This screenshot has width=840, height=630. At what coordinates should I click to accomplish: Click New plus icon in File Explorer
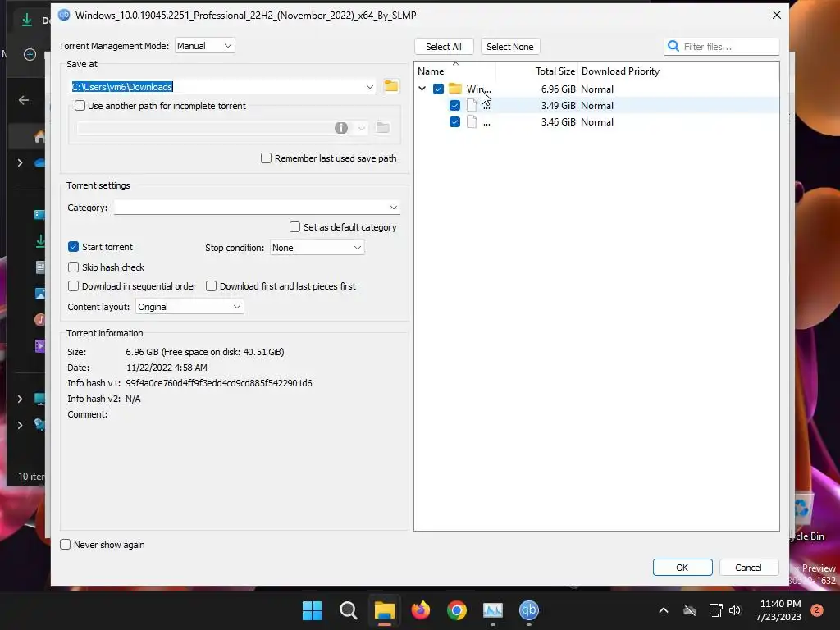click(30, 54)
